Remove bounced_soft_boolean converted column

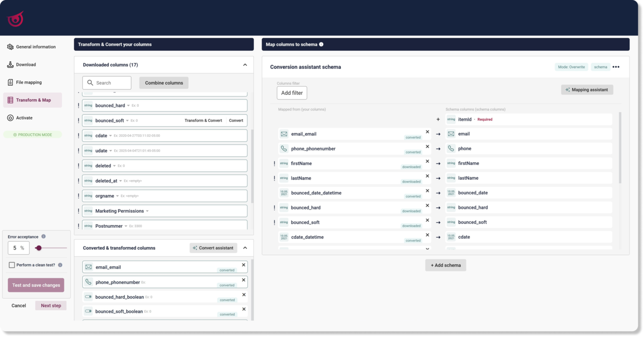point(243,309)
